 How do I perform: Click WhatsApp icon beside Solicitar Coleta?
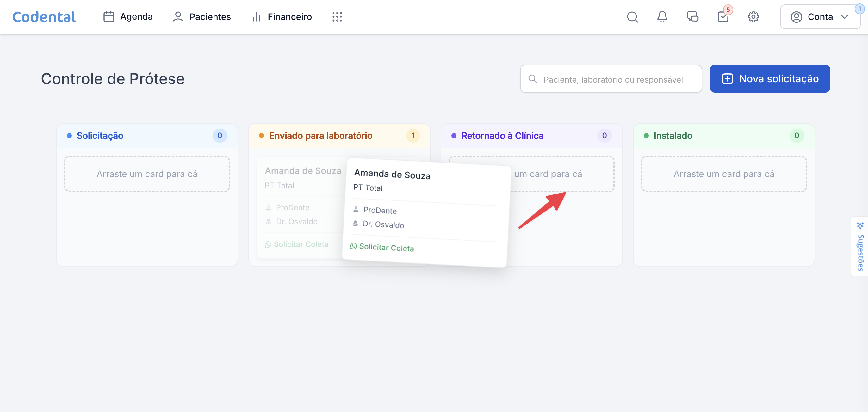(353, 246)
